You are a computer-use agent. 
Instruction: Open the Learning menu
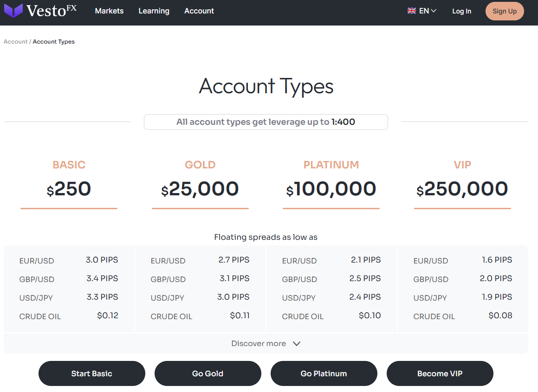click(154, 11)
